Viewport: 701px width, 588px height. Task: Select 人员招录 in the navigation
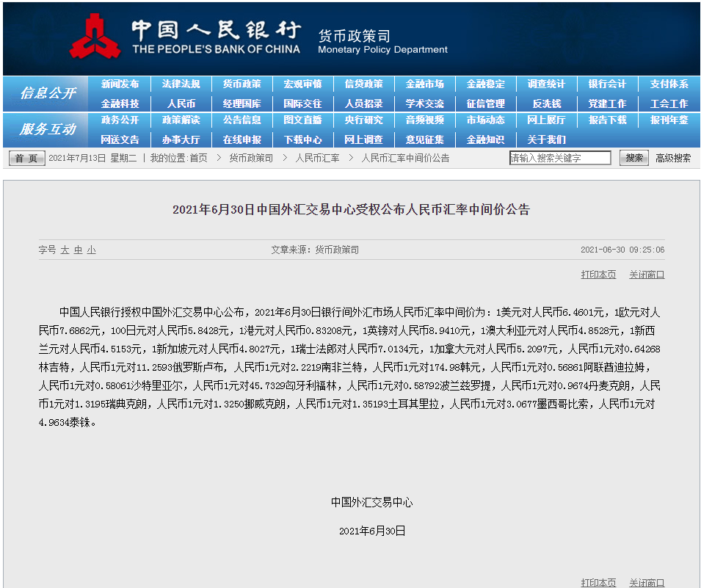pos(364,104)
